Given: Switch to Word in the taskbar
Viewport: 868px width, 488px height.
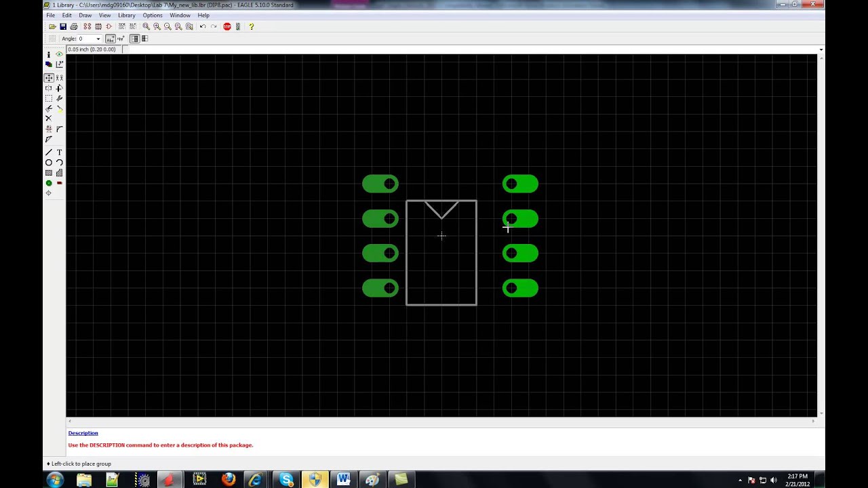Looking at the screenshot, I should coord(343,480).
